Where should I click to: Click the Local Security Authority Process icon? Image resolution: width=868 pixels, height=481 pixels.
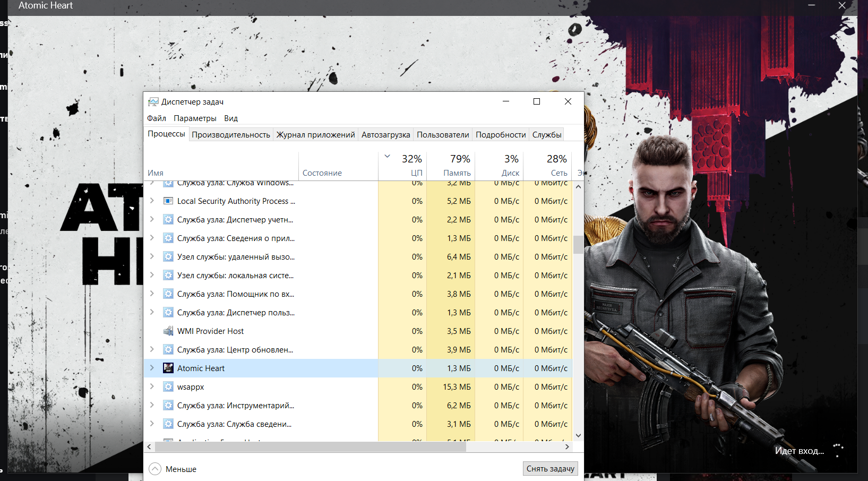[x=168, y=201]
